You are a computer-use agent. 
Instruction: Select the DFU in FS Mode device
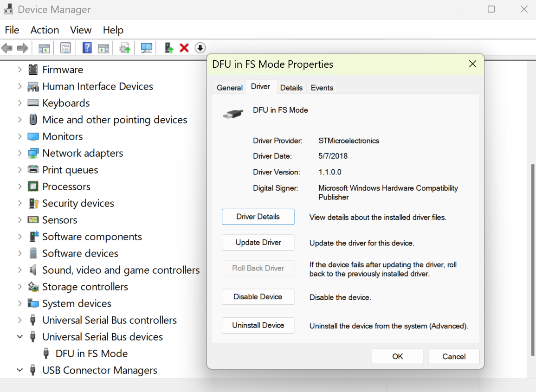pos(93,353)
